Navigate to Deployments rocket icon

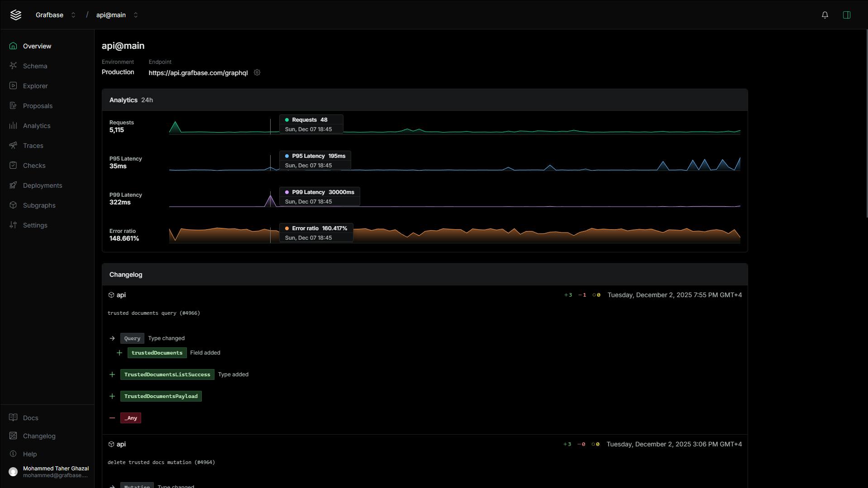13,185
